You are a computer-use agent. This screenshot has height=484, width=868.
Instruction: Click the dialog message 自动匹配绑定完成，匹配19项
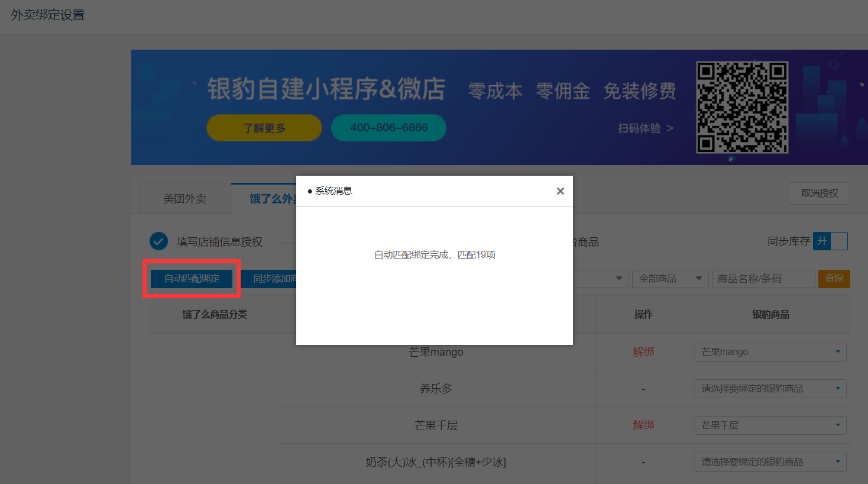tap(435, 255)
